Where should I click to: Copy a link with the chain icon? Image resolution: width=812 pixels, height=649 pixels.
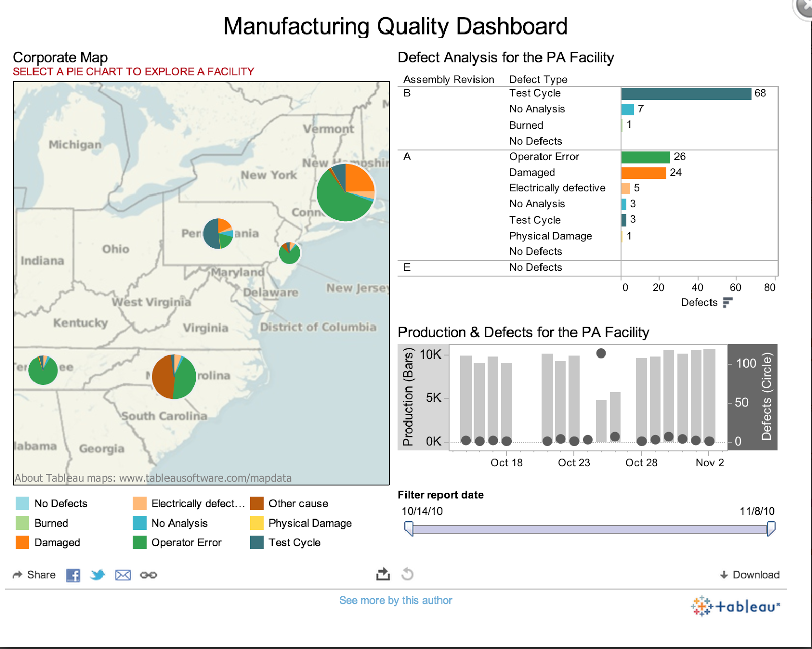148,575
